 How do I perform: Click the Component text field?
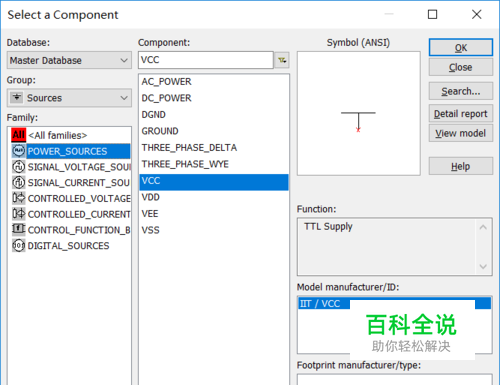coord(206,60)
